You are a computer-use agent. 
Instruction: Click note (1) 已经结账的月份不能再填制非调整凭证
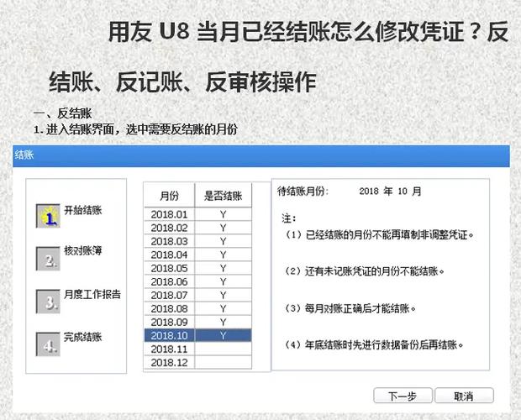379,235
